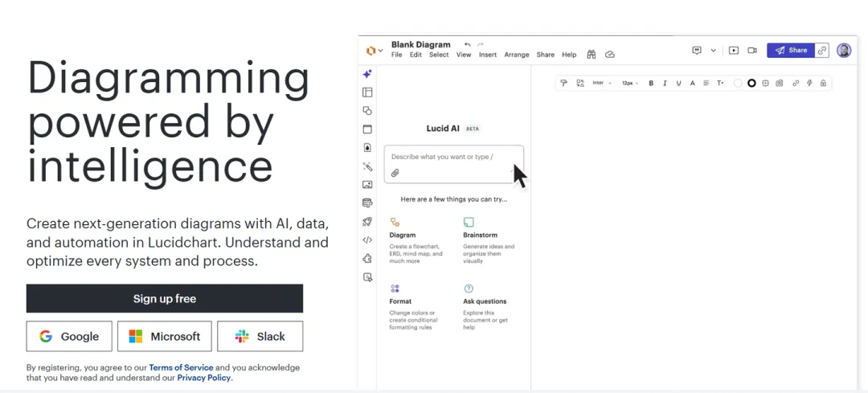Click the text options T icon

pos(720,83)
